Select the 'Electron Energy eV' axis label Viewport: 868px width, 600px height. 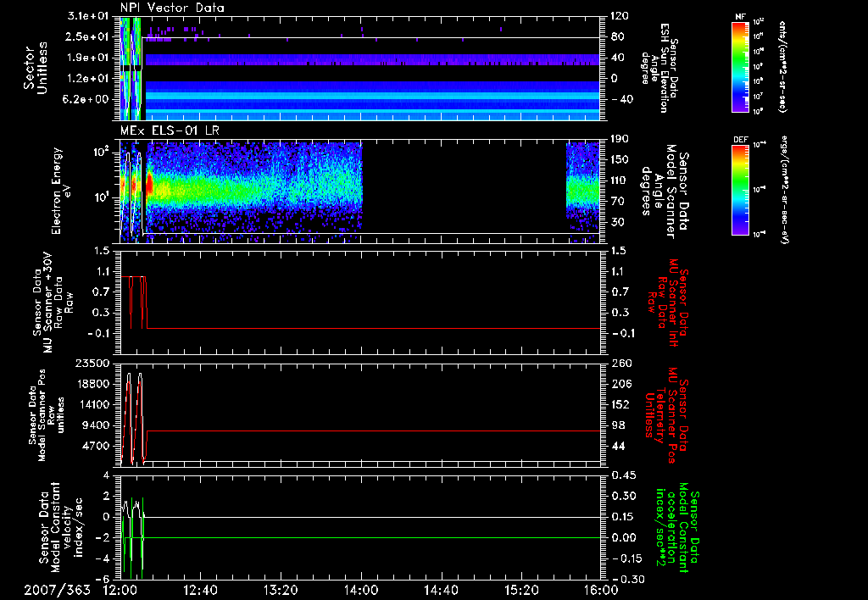pyautogui.click(x=61, y=191)
